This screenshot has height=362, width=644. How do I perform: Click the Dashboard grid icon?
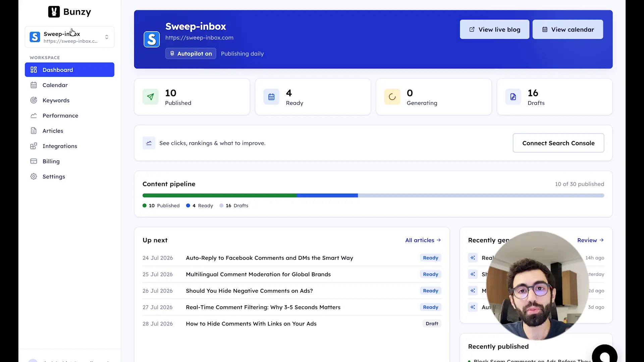34,70
